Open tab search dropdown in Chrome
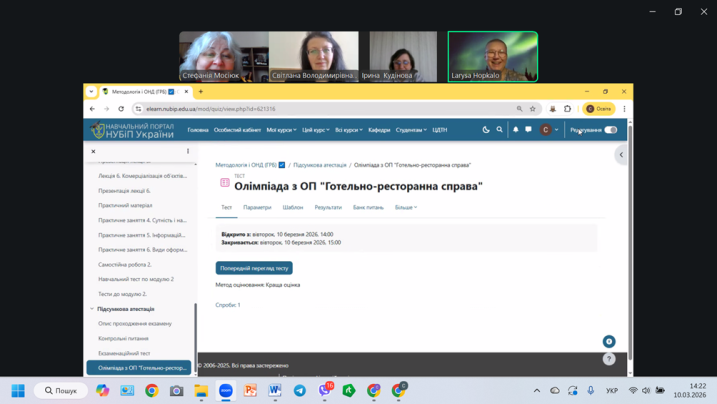This screenshot has height=404, width=717. tap(91, 92)
